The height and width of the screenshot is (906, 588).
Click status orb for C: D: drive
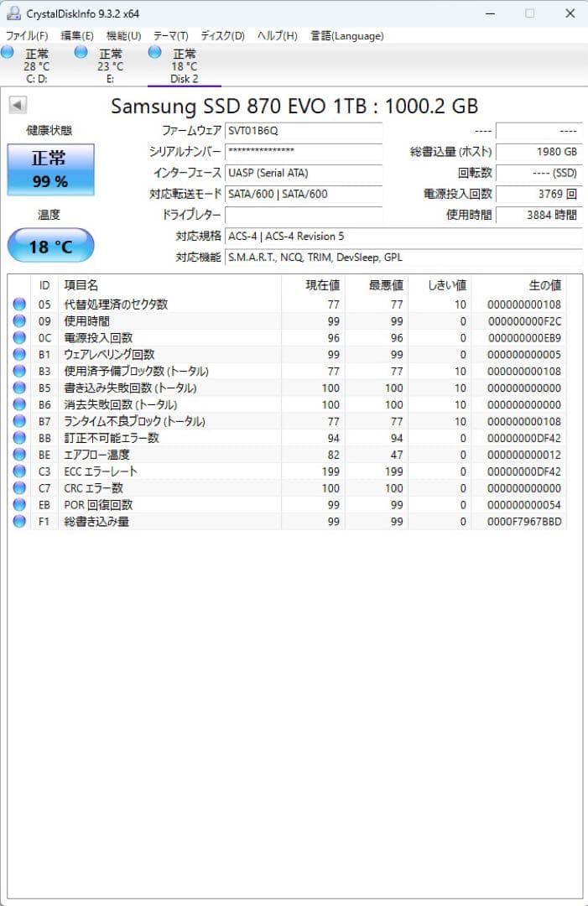coord(8,53)
